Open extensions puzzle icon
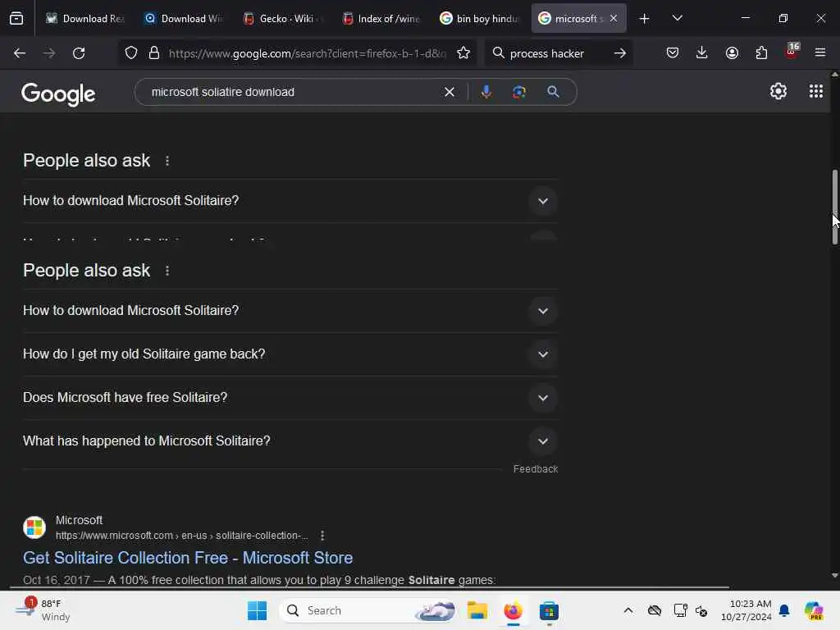This screenshot has height=630, width=840. coord(761,52)
